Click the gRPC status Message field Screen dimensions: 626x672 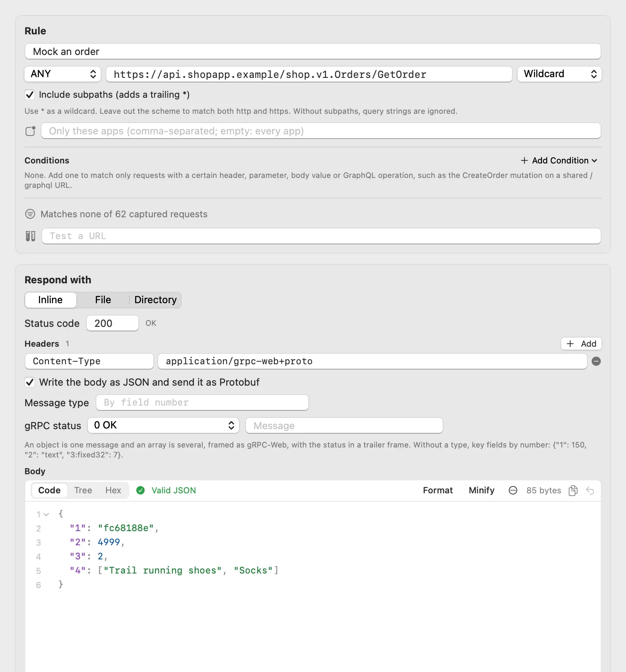click(x=344, y=425)
